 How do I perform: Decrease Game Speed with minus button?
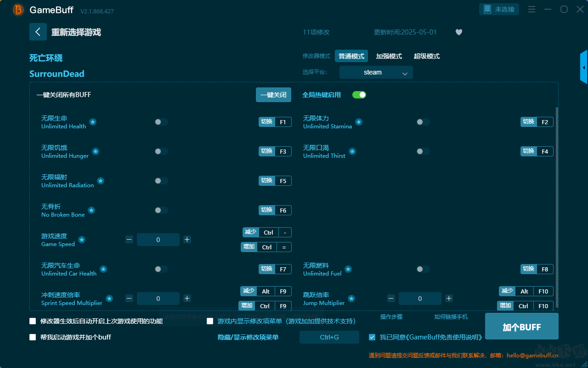[129, 240]
